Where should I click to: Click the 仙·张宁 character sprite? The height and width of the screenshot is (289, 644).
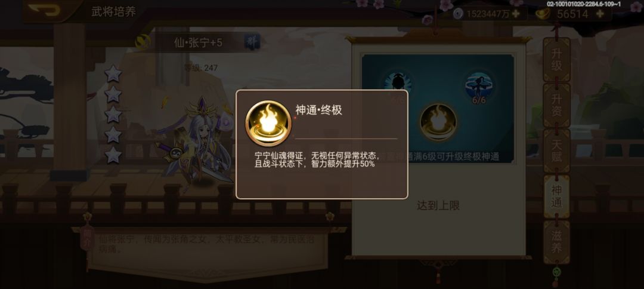pos(197,142)
